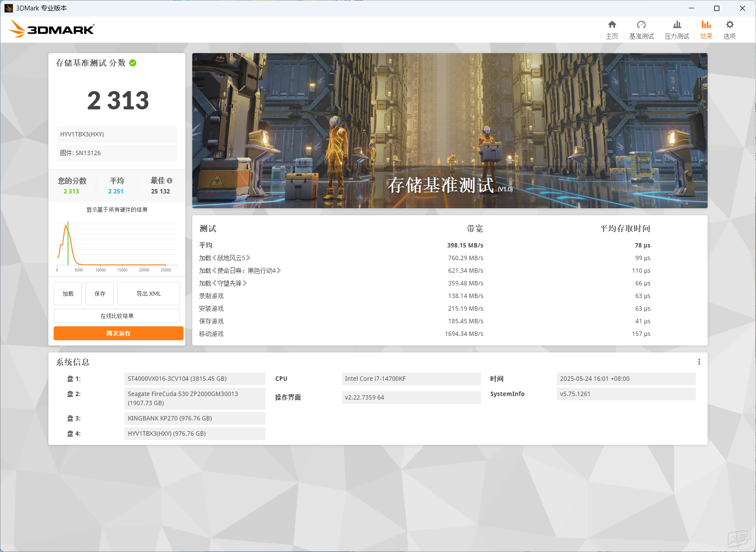
Task: Close the 3DMark window
Action: [742, 8]
